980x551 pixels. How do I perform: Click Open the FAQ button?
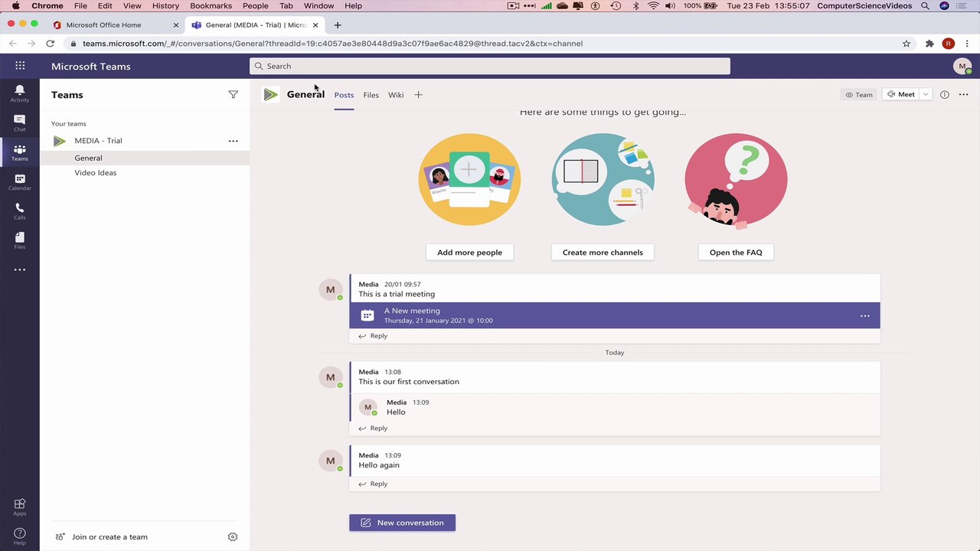tap(736, 253)
